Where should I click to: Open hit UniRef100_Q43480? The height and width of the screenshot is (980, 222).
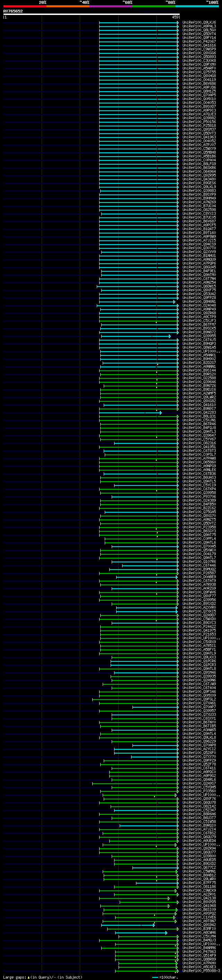pyautogui.click(x=199, y=179)
